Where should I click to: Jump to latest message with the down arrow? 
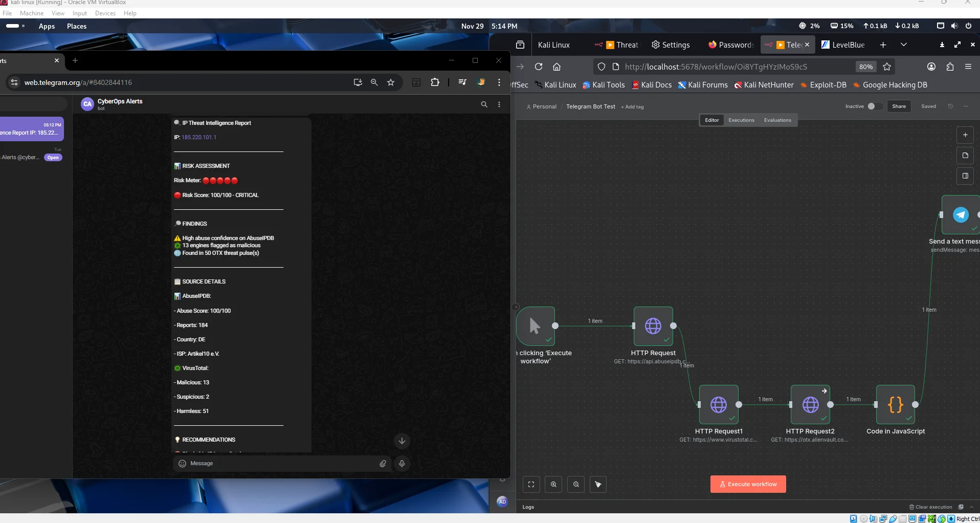coord(402,441)
